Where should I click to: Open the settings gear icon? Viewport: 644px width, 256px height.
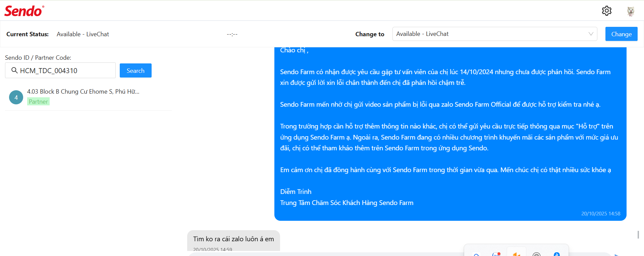[x=606, y=11]
